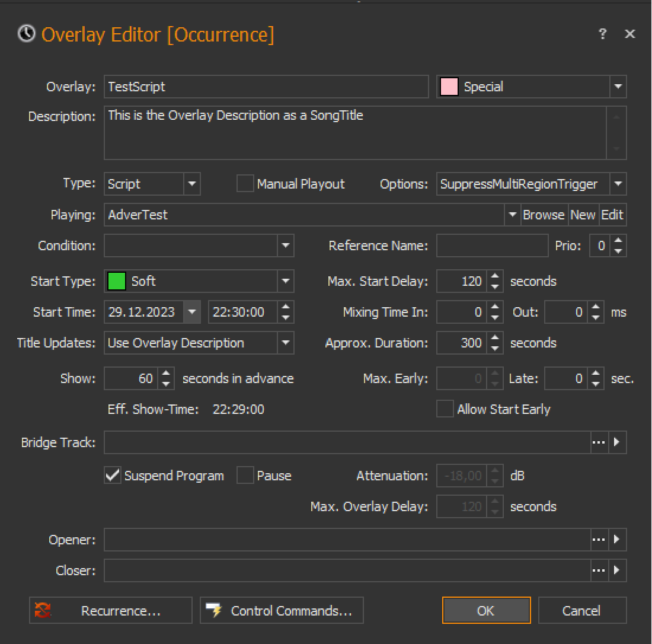Open the Type dropdown showing Script
The image size is (652, 644).
[191, 184]
